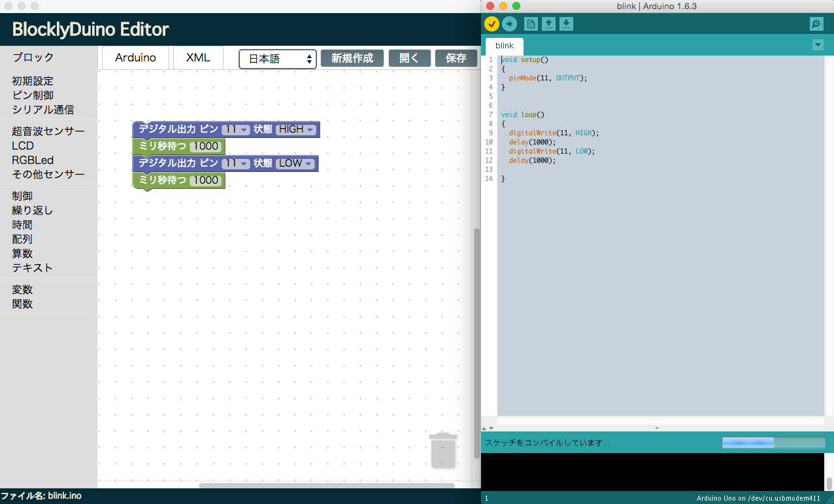Open the ピン制御 block category
This screenshot has width=834, height=504.
(33, 95)
